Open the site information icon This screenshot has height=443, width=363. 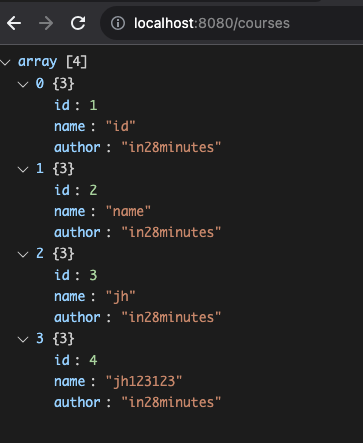point(118,23)
